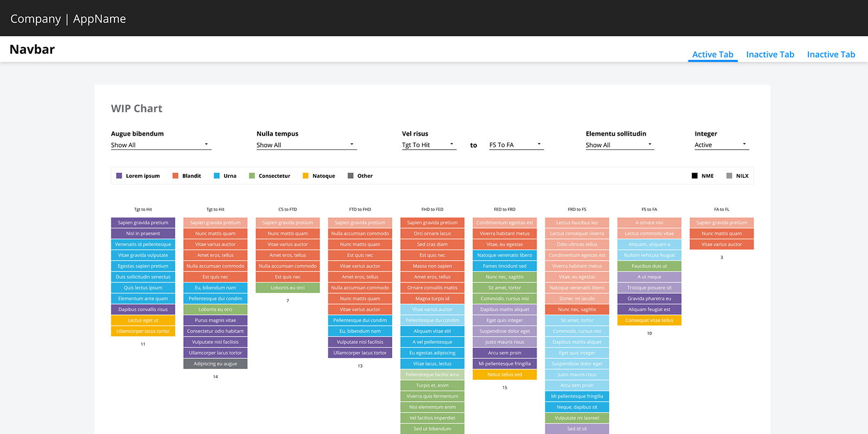Screen dimensions: 868x434
Task: Select the 'Nisl in praesent' card
Action: 143,233
